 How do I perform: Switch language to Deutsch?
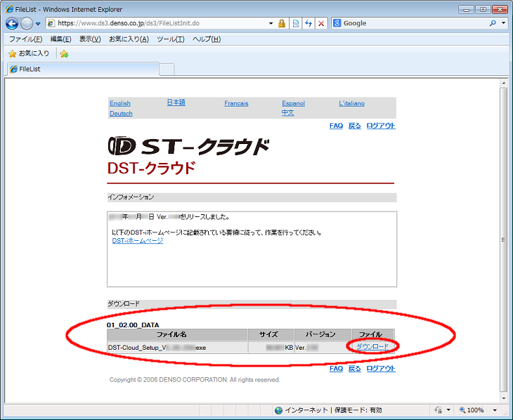tap(121, 114)
